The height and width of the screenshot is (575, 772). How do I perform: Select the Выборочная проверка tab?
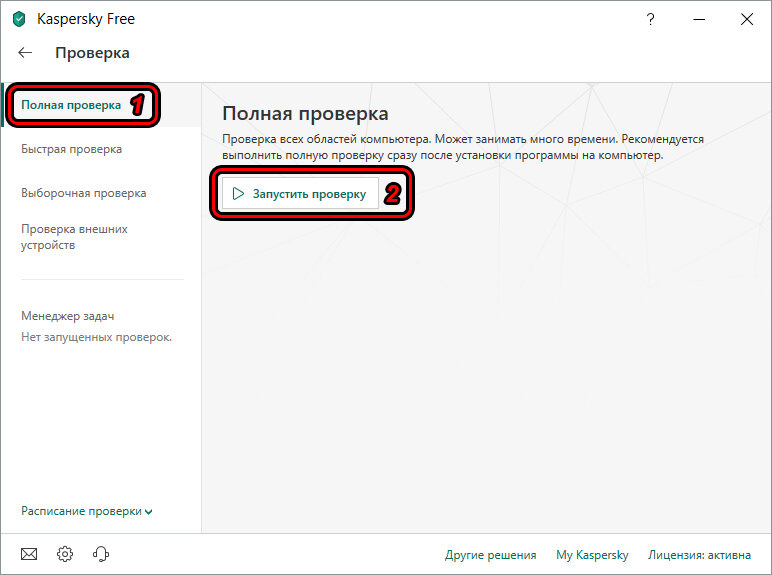click(84, 193)
